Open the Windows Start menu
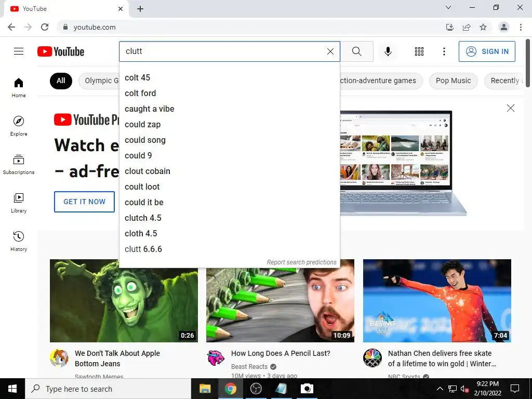This screenshot has width=532, height=399. pos(12,389)
